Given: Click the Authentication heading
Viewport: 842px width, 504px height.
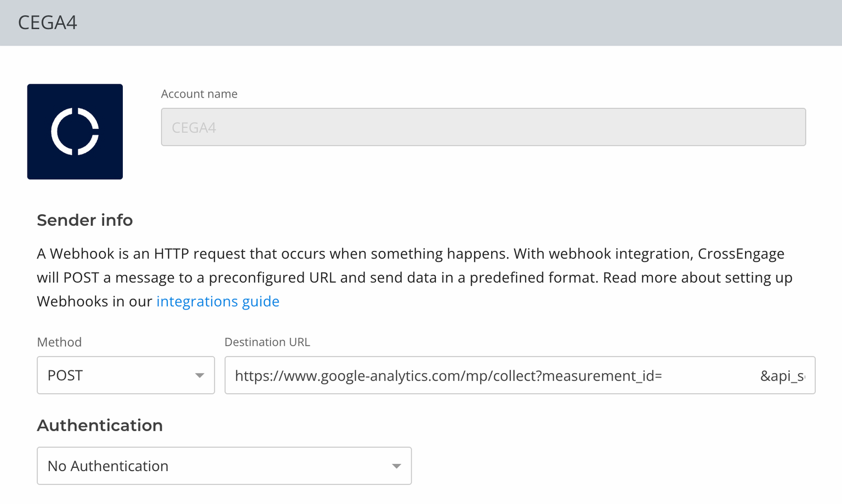Looking at the screenshot, I should [x=100, y=425].
